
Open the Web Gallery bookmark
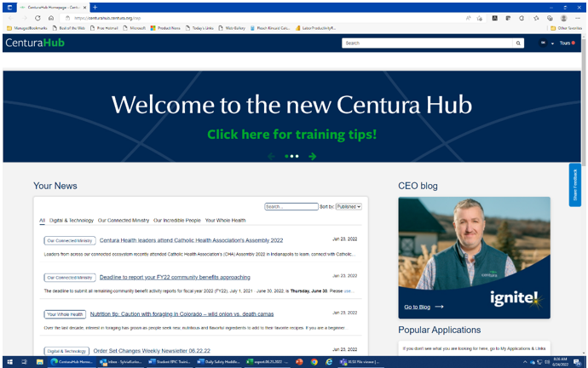232,28
